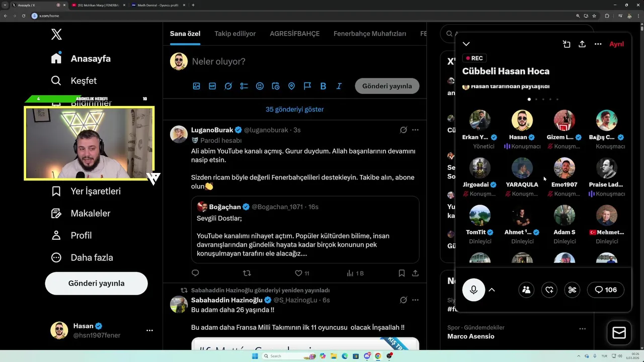This screenshot has height=362, width=644.
Task: Like LuganoBurak post with 11 likes
Action: [302, 273]
